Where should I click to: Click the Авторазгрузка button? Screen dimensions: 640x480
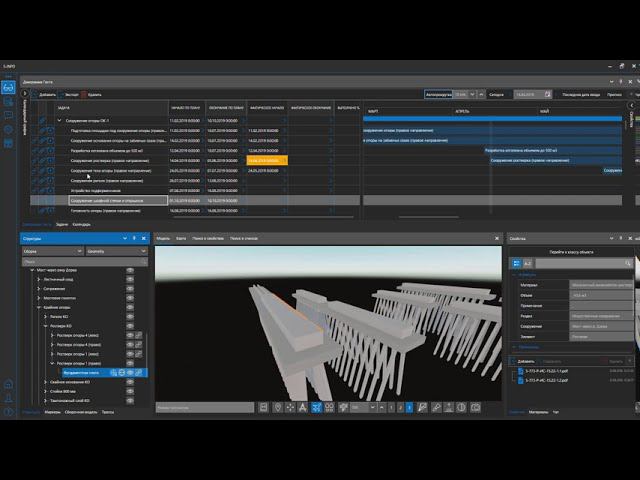pos(438,94)
